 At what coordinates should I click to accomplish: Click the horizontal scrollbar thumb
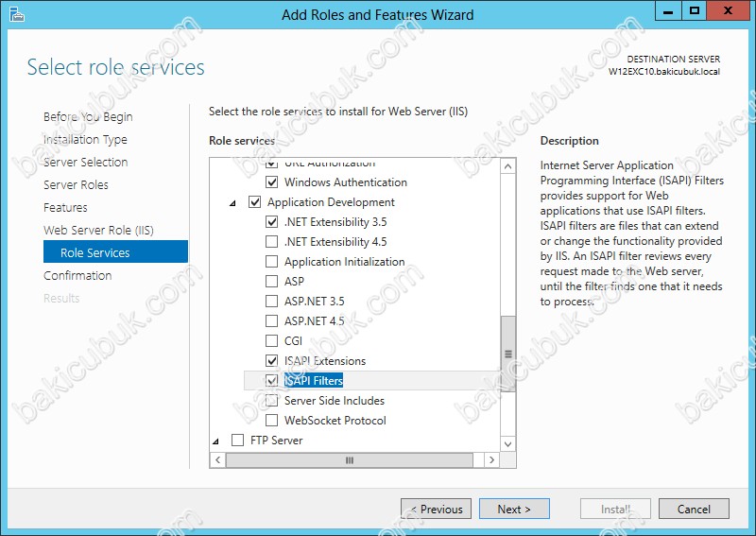pos(350,459)
